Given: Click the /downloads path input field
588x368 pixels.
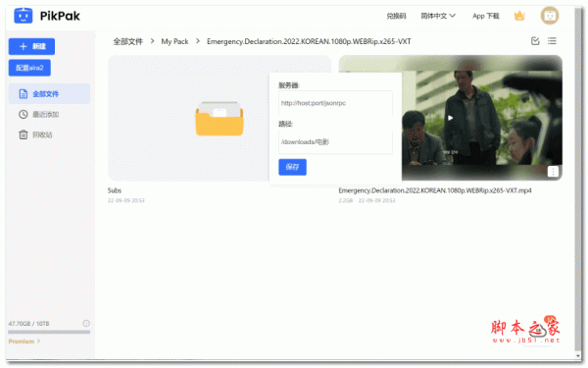Looking at the screenshot, I should 335,142.
